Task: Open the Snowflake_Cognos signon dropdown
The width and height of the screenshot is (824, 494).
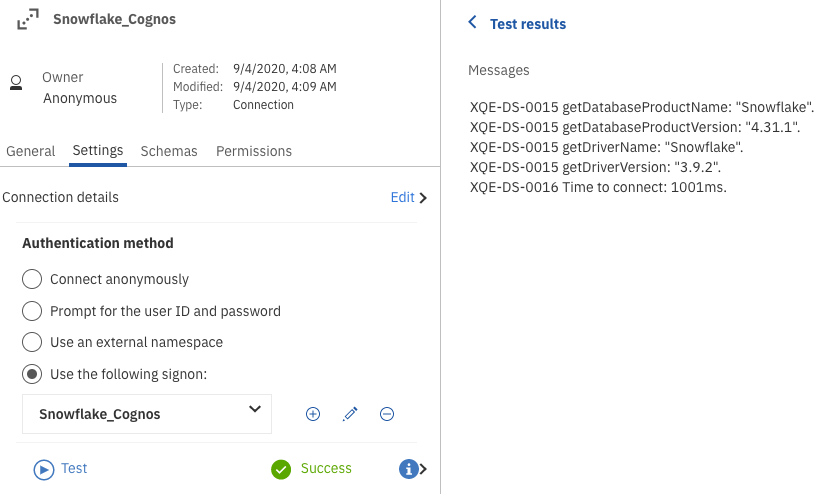Action: point(147,414)
